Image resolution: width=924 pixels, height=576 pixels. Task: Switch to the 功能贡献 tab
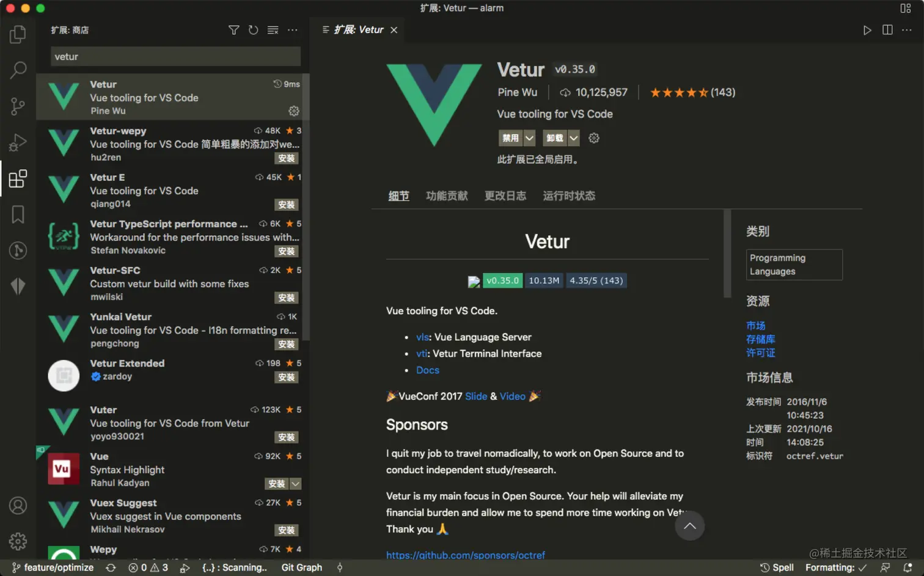pyautogui.click(x=447, y=196)
